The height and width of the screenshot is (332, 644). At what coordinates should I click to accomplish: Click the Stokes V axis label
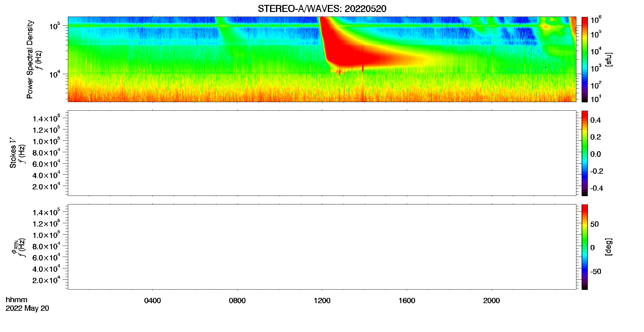pos(13,153)
